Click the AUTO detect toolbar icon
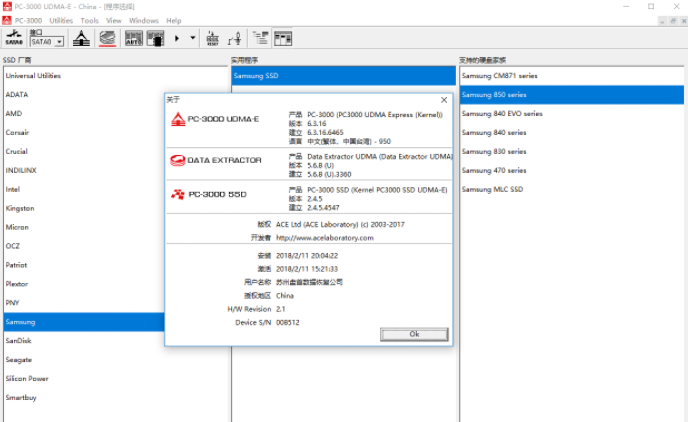 click(134, 38)
